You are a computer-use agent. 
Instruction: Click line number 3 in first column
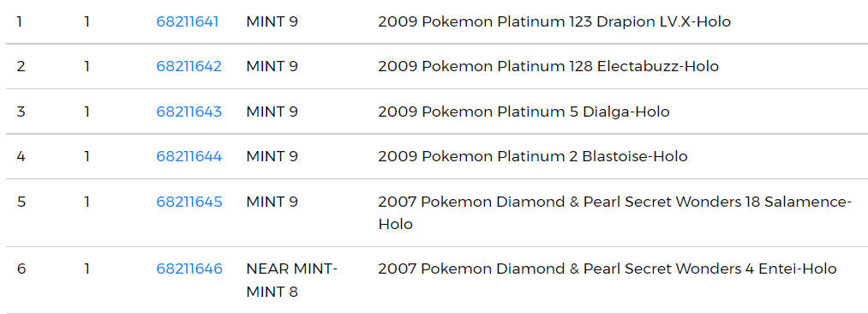(21, 112)
